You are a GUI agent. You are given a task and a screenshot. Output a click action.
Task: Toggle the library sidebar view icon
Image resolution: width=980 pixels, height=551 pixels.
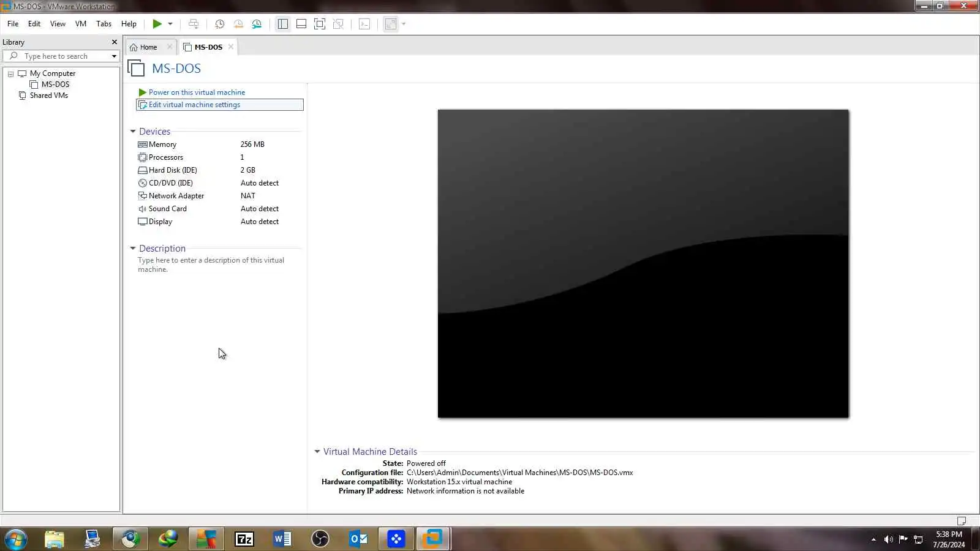[282, 24]
